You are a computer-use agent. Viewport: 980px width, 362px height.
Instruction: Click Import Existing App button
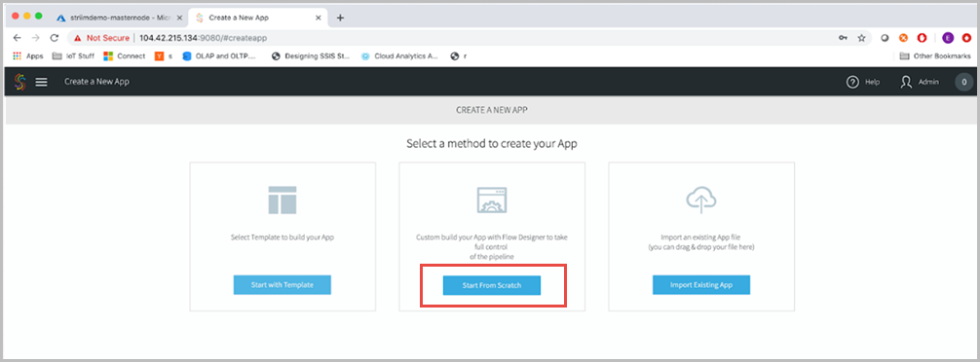pos(701,284)
